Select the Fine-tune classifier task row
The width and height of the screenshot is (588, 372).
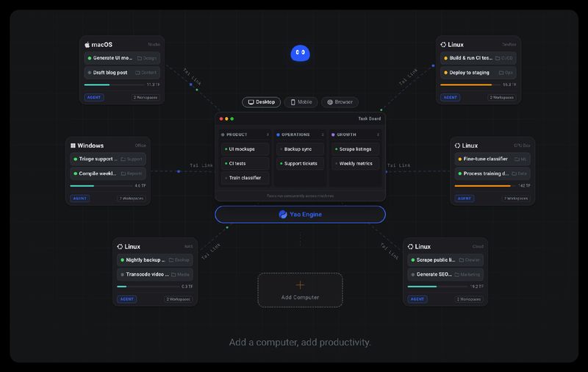point(492,159)
